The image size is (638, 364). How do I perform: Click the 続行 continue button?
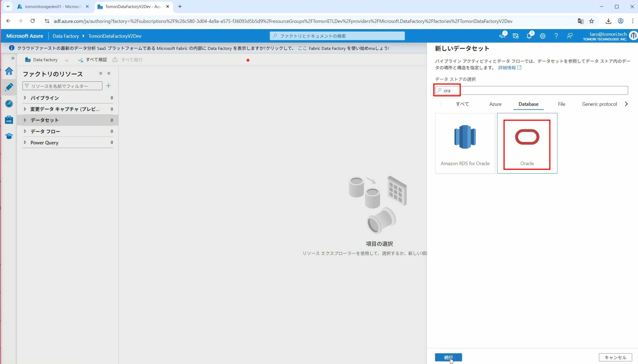tap(448, 357)
